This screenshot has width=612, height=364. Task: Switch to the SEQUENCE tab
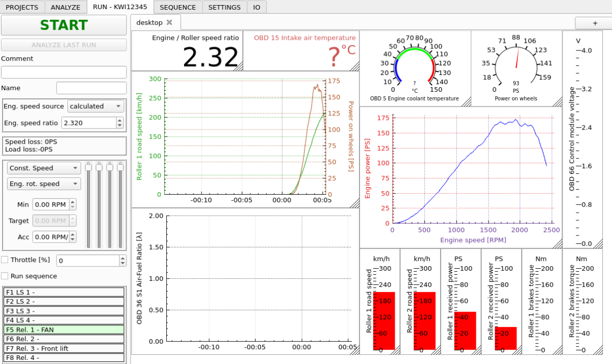[x=177, y=7]
